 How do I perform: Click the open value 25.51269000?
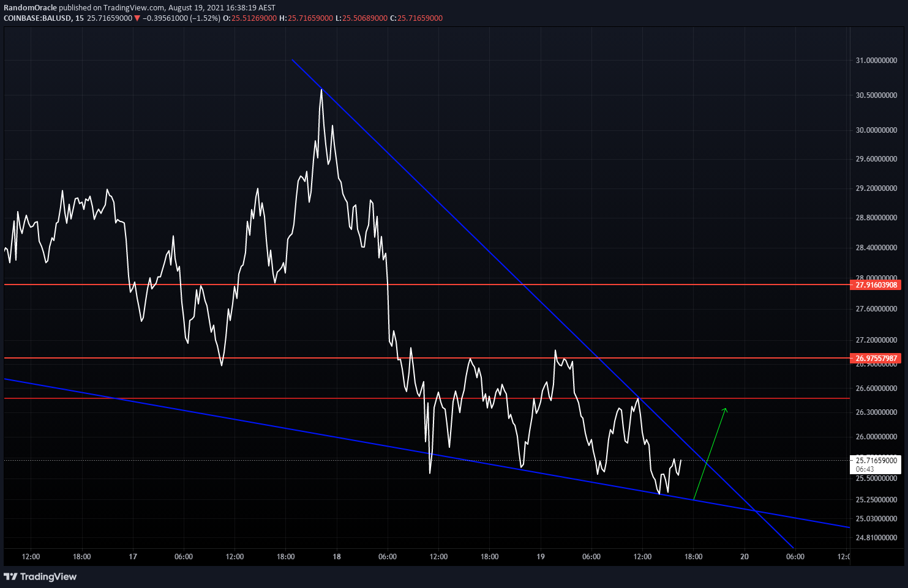(x=254, y=18)
